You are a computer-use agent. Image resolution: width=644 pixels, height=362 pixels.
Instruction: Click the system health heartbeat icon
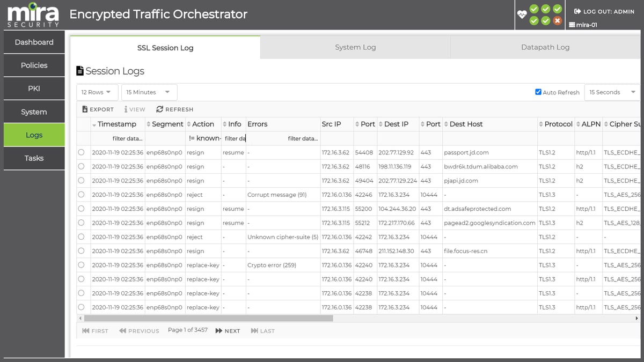(x=522, y=14)
